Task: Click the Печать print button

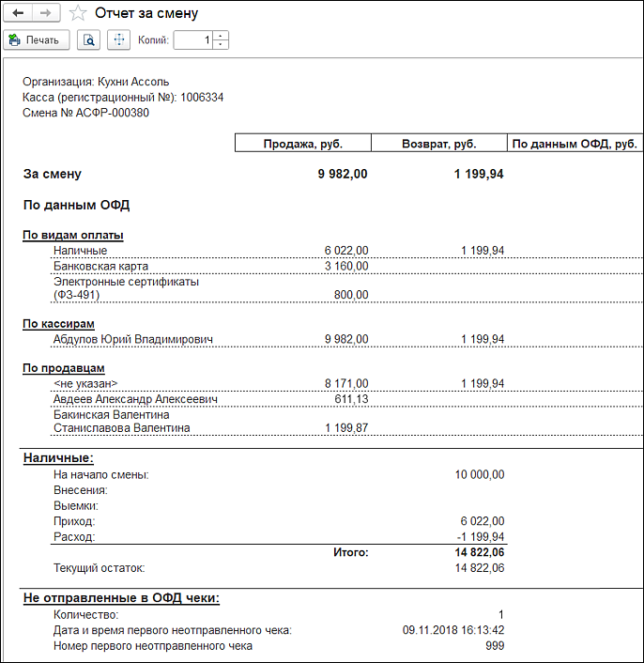Action: coord(37,40)
